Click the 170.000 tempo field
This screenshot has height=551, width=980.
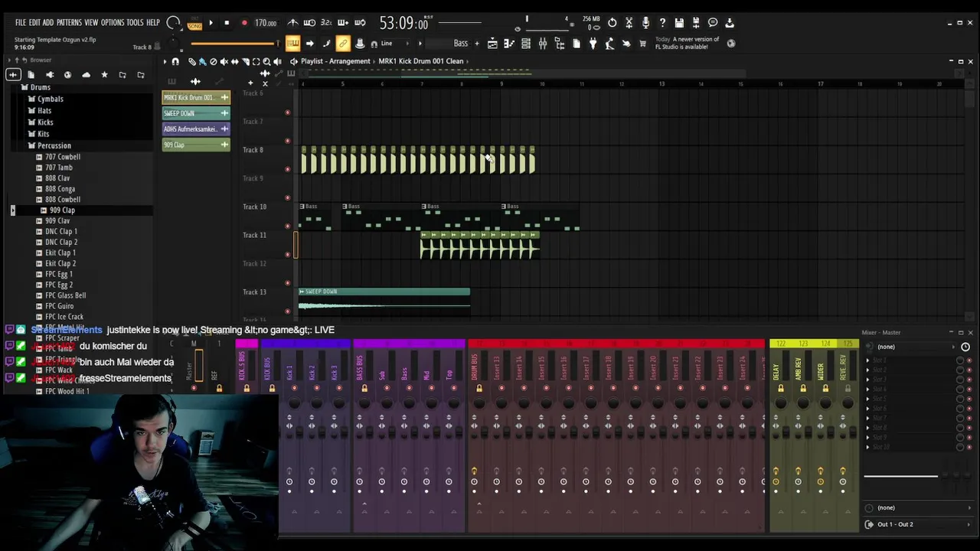tap(266, 23)
